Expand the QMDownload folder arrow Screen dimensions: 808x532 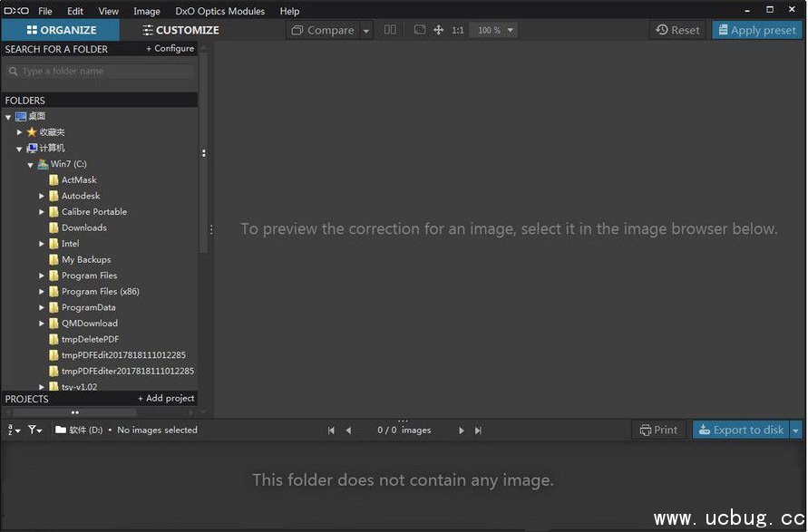click(42, 324)
